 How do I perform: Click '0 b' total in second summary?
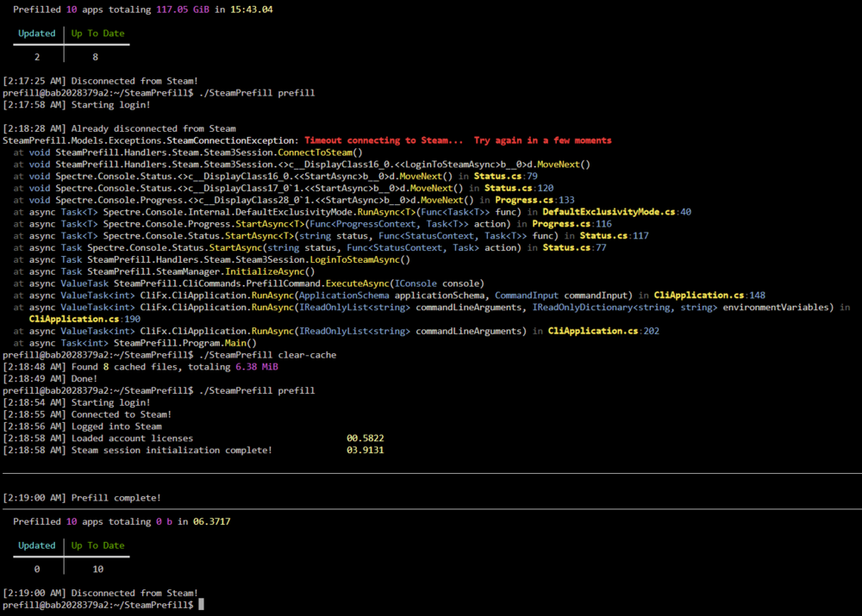164,521
